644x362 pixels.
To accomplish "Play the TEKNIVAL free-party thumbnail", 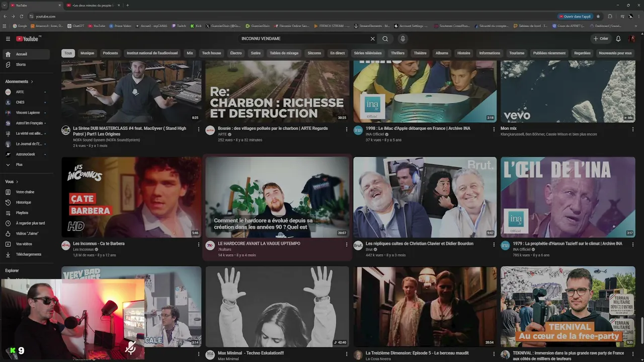I will click(x=568, y=307).
